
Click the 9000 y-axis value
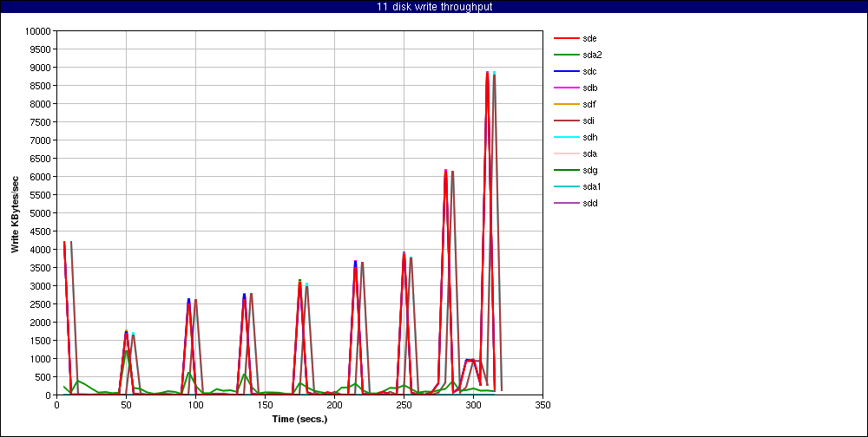41,68
